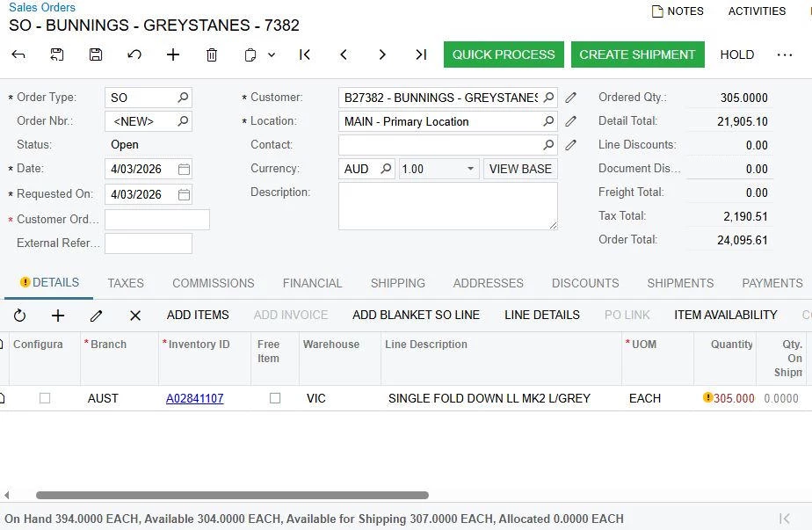Open Notes for this order
The image size is (812, 530).
click(678, 11)
